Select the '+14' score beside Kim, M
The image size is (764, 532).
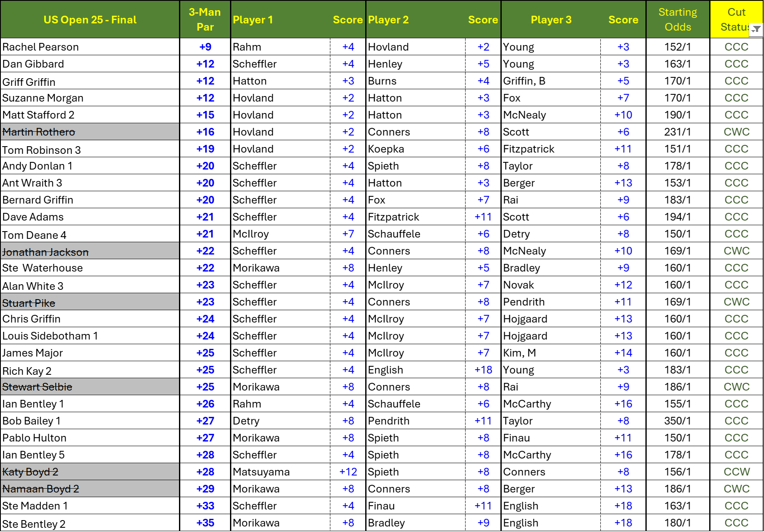pyautogui.click(x=623, y=353)
